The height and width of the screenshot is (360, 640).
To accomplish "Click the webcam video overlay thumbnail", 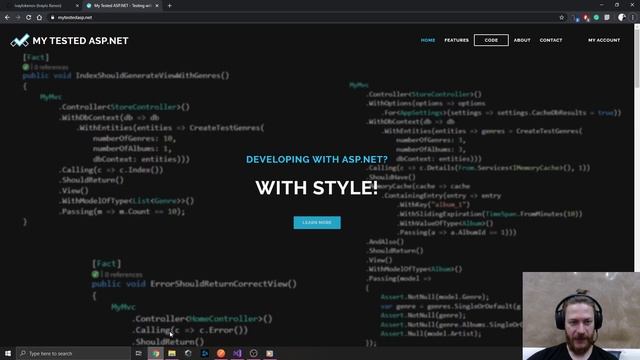I will coord(581,316).
